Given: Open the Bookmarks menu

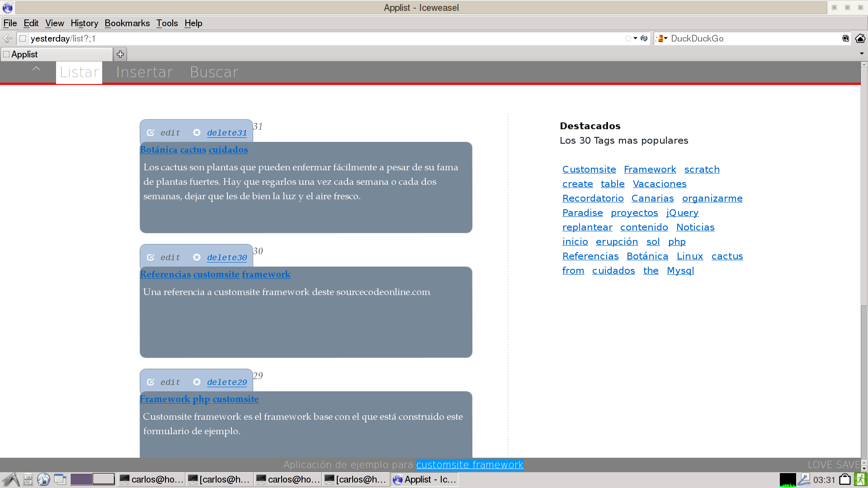Looking at the screenshot, I should (x=127, y=23).
